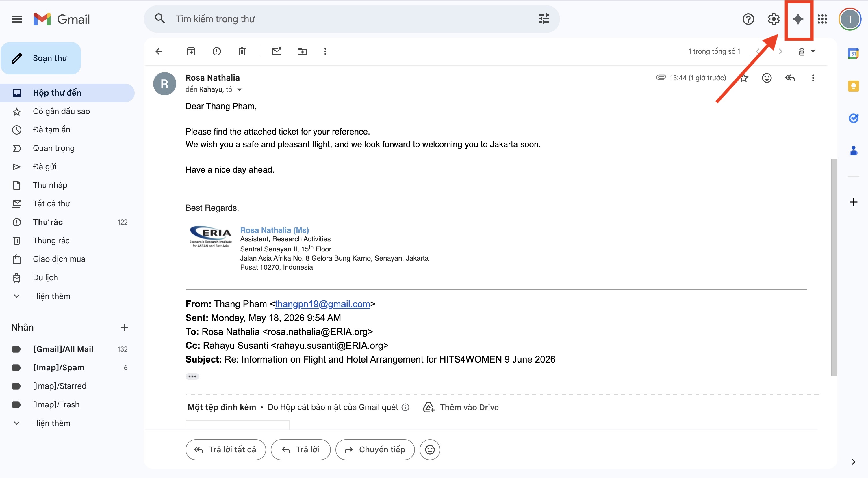The width and height of the screenshot is (868, 478).
Task: Delete the email with the trash icon
Action: [242, 51]
